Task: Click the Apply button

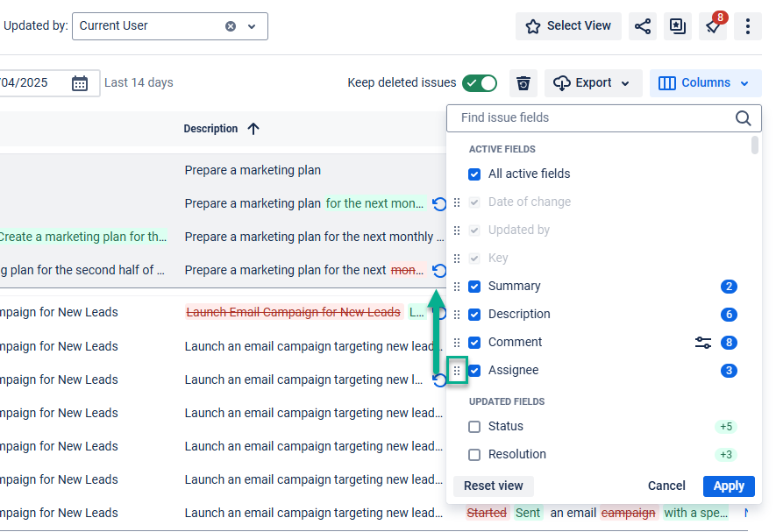Action: (x=728, y=486)
